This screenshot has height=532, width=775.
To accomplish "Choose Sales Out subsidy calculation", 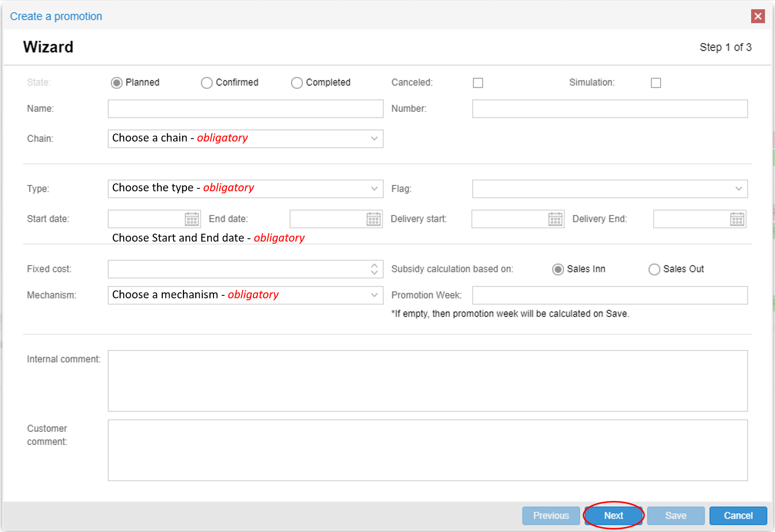I will [654, 269].
